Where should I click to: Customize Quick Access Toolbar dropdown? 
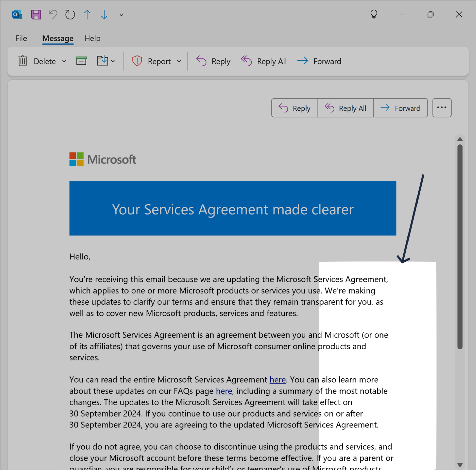click(121, 15)
